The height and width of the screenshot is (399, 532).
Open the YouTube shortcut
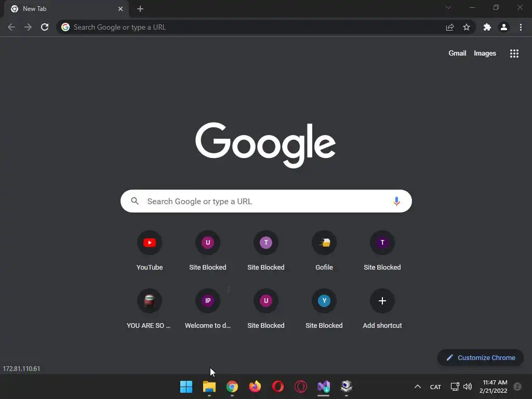150,250
